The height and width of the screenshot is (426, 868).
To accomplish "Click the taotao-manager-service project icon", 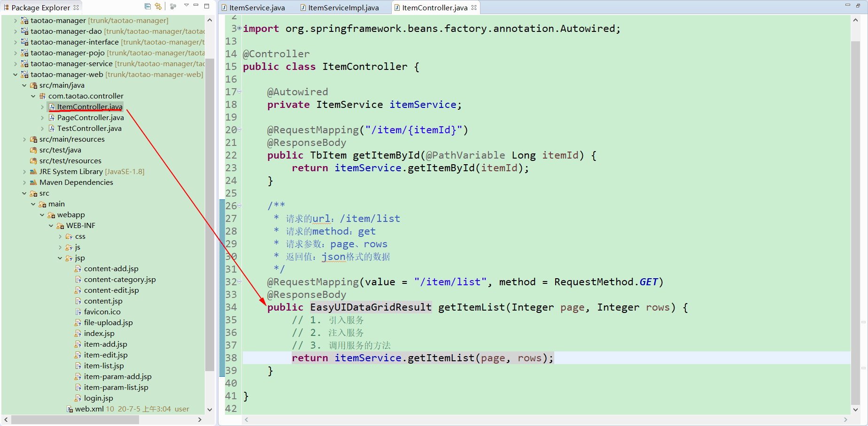I will tap(24, 64).
